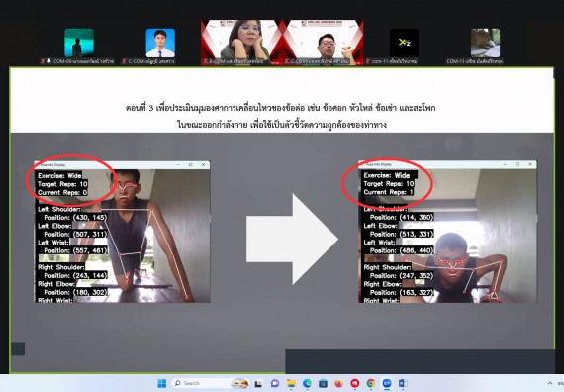Launch Firefox from the taskbar
This screenshot has height=392, width=564.
pyautogui.click(x=338, y=384)
